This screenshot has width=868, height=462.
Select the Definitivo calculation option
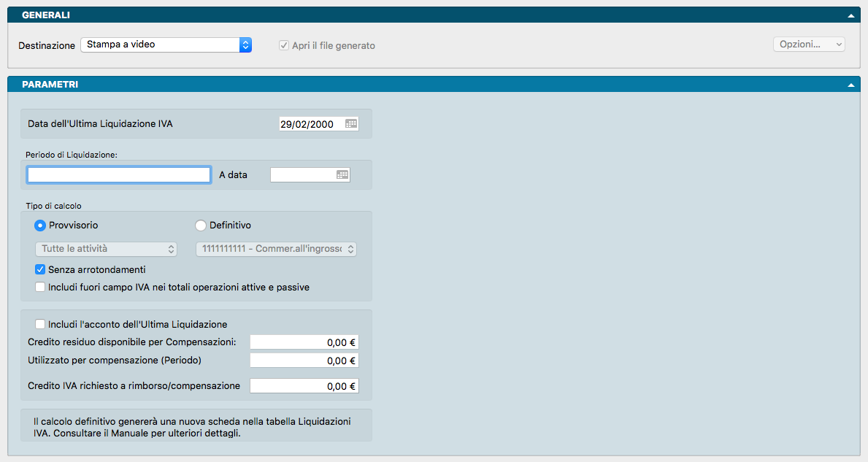[x=201, y=226]
